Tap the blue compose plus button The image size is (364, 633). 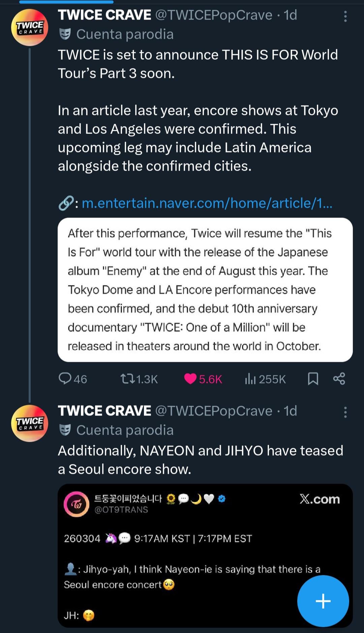click(x=323, y=601)
